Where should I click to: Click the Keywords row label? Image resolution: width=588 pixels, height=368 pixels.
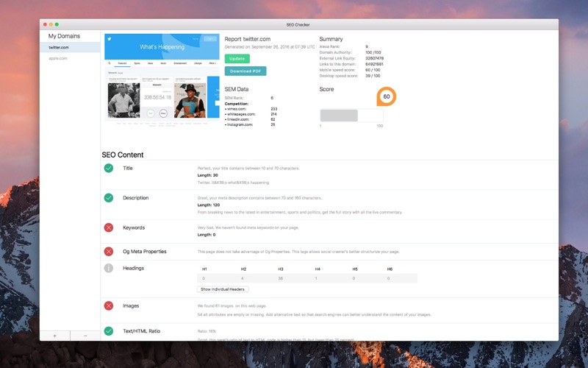click(x=134, y=227)
